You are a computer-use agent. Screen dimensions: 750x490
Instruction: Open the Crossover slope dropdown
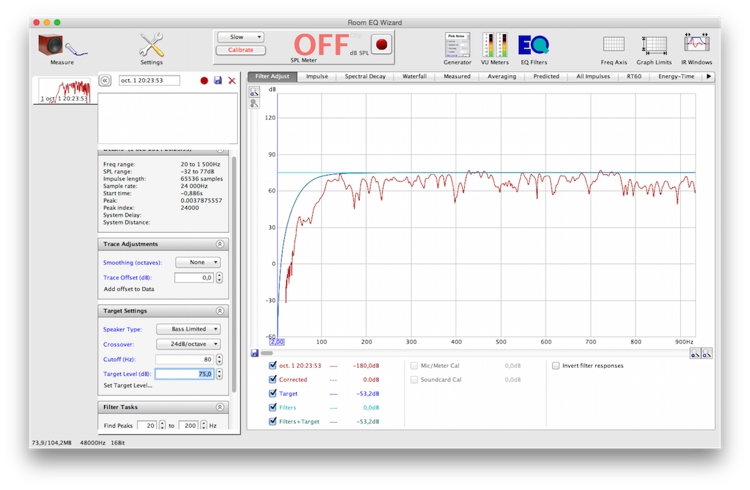(x=188, y=344)
